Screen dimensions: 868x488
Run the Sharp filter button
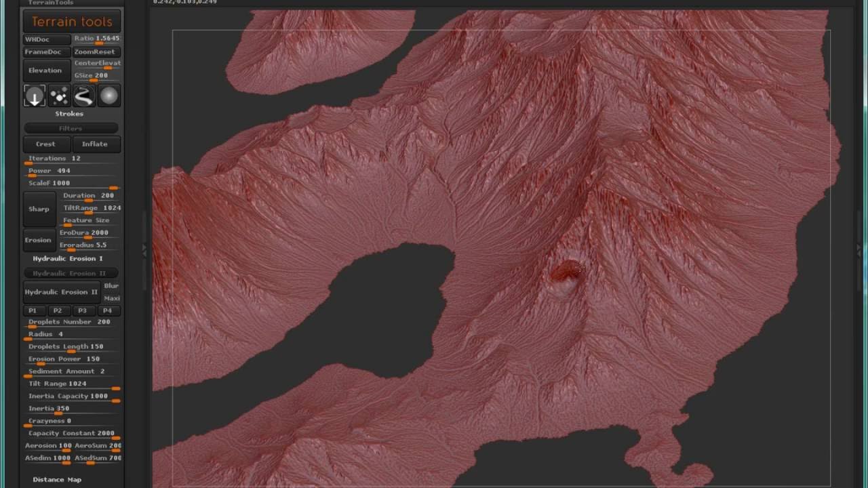coord(39,209)
